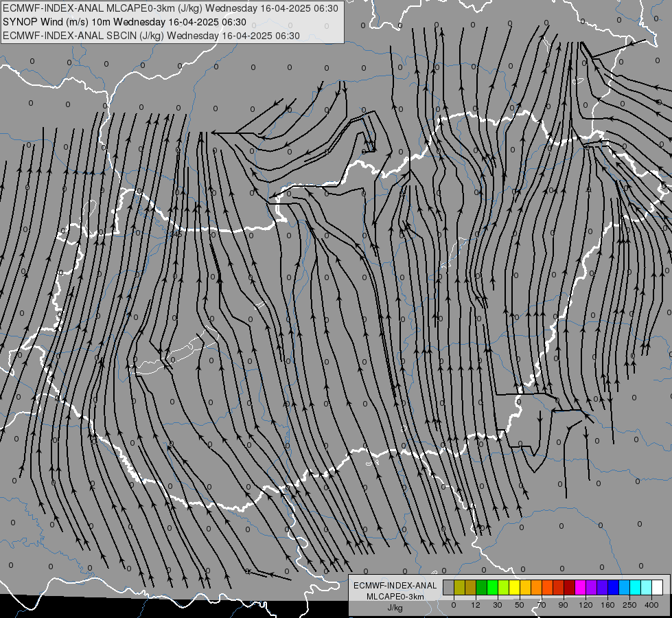
Task: Click legend tick label '0'
Action: pos(454,605)
